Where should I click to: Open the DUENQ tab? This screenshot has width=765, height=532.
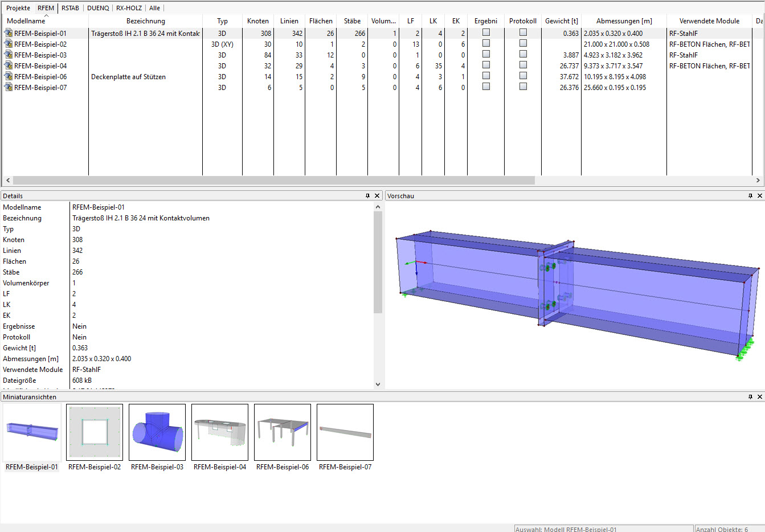tap(98, 8)
